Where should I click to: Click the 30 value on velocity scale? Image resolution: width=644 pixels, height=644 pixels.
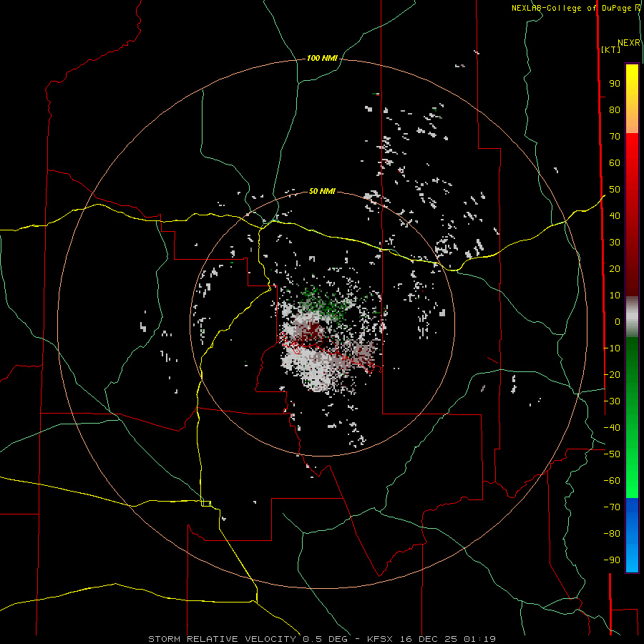(615, 243)
